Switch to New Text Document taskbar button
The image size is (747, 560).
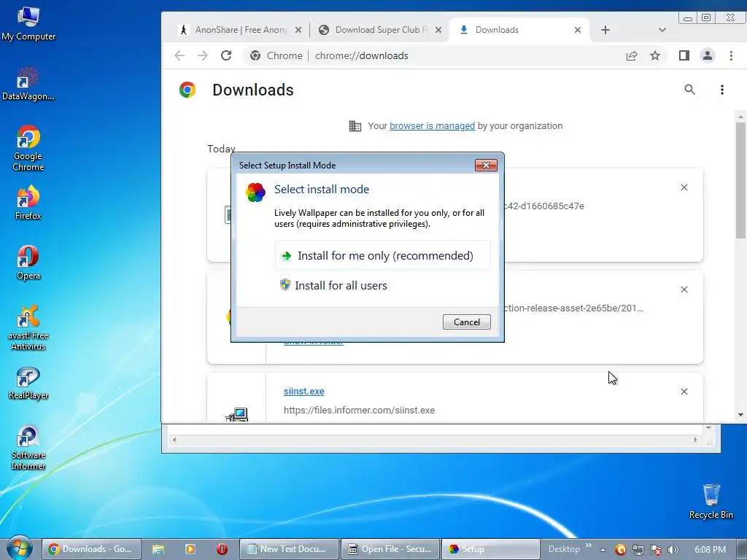[289, 549]
